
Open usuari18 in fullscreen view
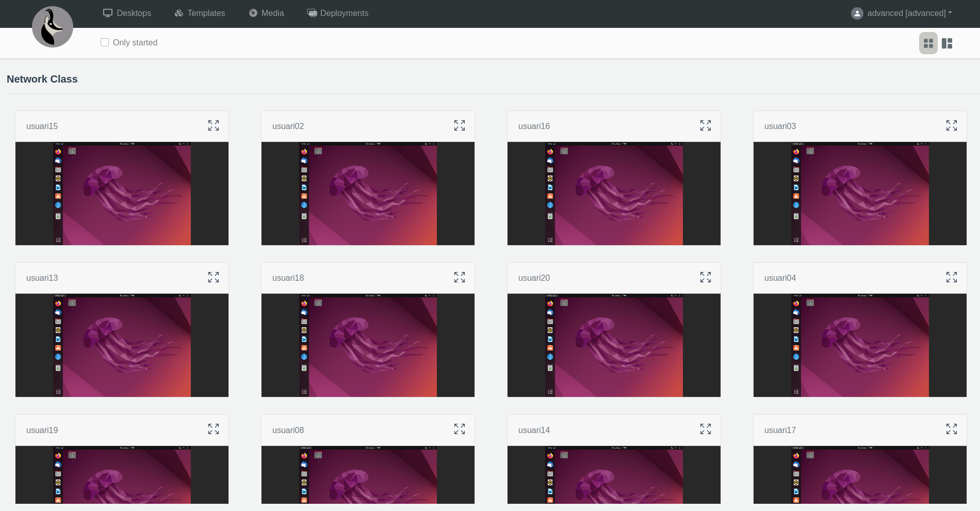[x=460, y=277]
